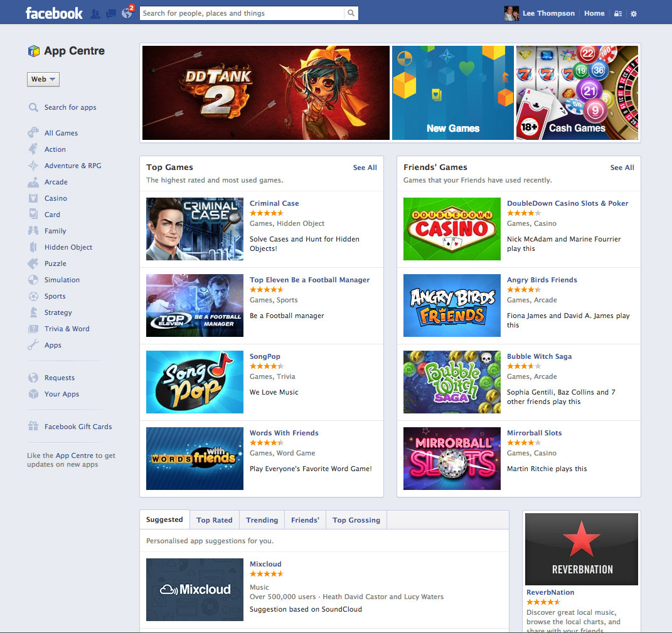The width and height of the screenshot is (672, 633).
Task: Click the Mirrorball Slots thumbnail
Action: point(452,459)
